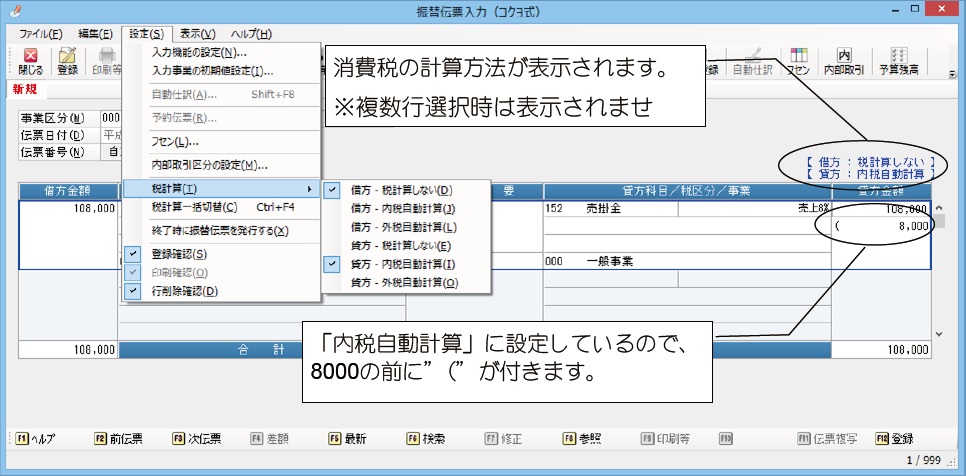The height and width of the screenshot is (476, 966).
Task: Toggle 登録確認 menu checkbox
Action: click(179, 254)
